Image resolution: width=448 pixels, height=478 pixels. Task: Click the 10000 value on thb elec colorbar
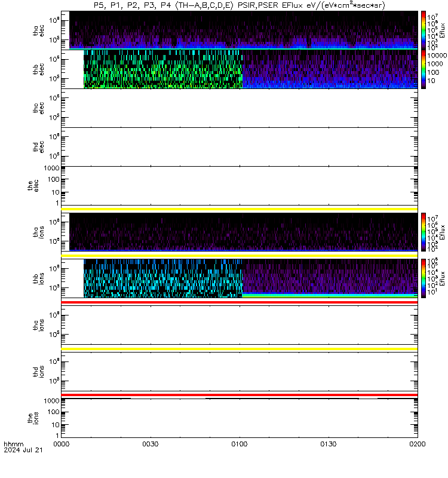click(437, 56)
